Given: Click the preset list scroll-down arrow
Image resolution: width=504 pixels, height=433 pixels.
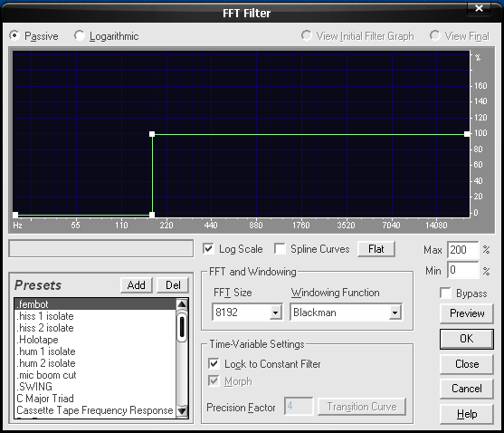Looking at the screenshot, I should (x=182, y=410).
